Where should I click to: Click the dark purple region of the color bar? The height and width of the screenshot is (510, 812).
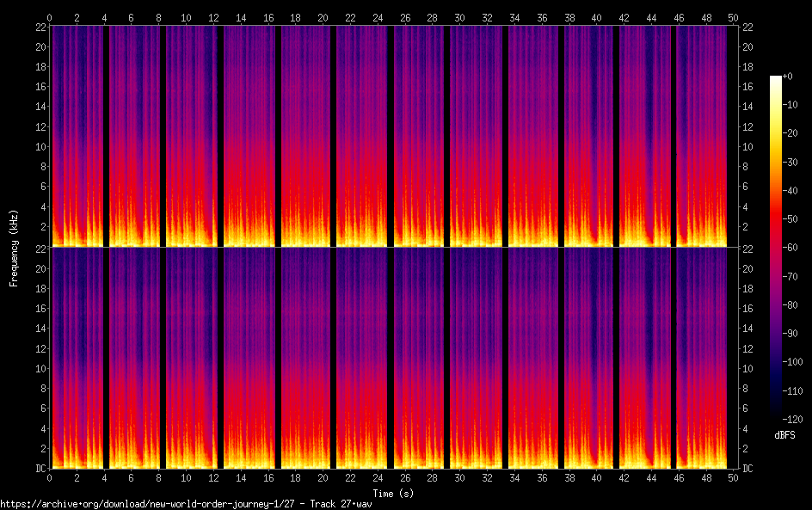coord(776,361)
